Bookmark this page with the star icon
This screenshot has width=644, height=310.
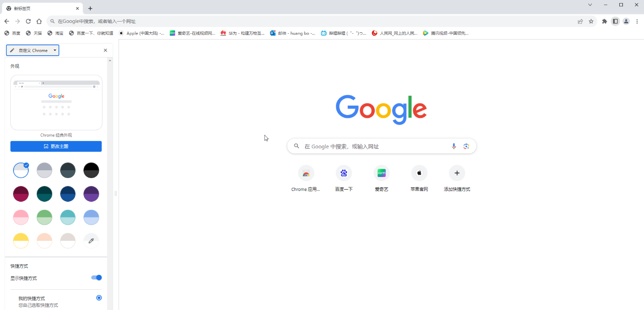[x=591, y=21]
